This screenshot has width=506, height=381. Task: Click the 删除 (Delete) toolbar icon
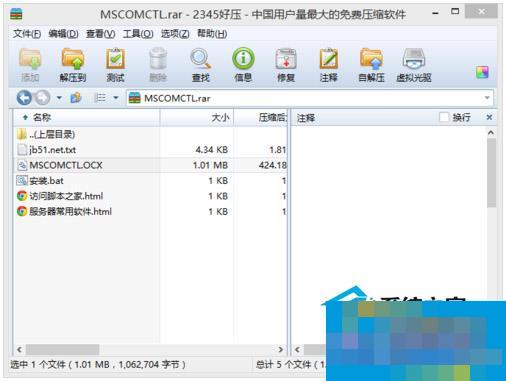(x=158, y=65)
